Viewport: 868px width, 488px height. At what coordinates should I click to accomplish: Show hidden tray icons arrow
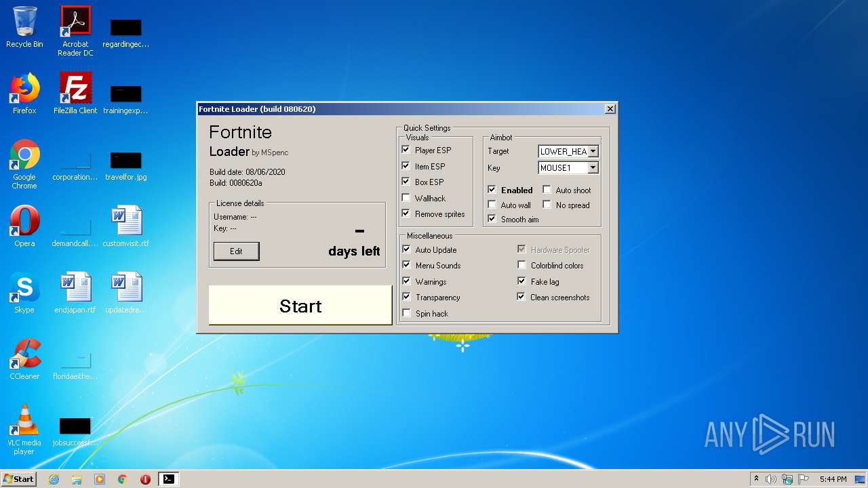click(756, 479)
